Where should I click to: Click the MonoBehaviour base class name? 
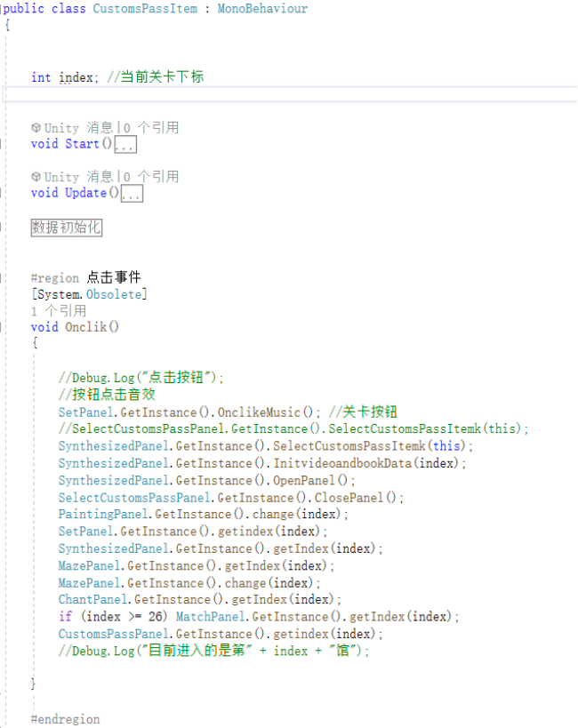tap(262, 8)
